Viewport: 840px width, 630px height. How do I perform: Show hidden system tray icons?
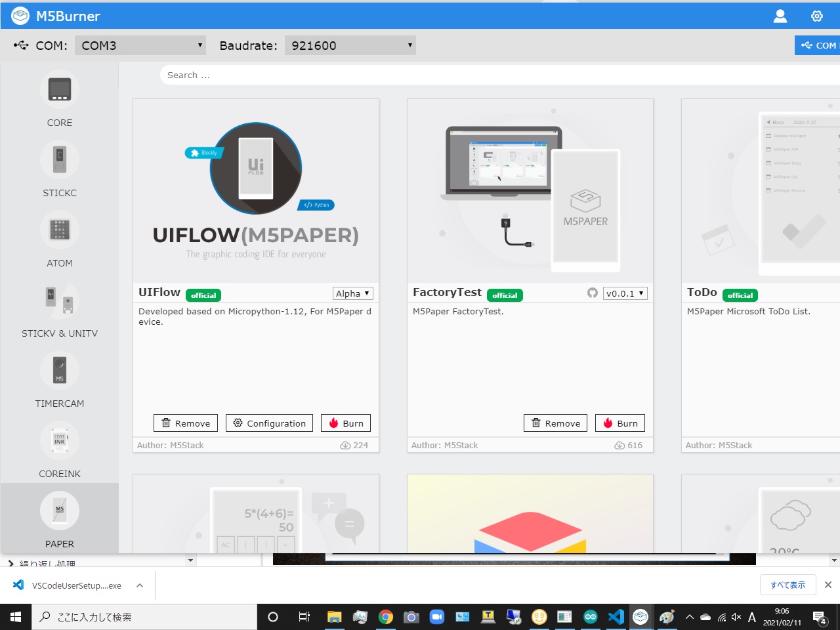[x=689, y=617]
